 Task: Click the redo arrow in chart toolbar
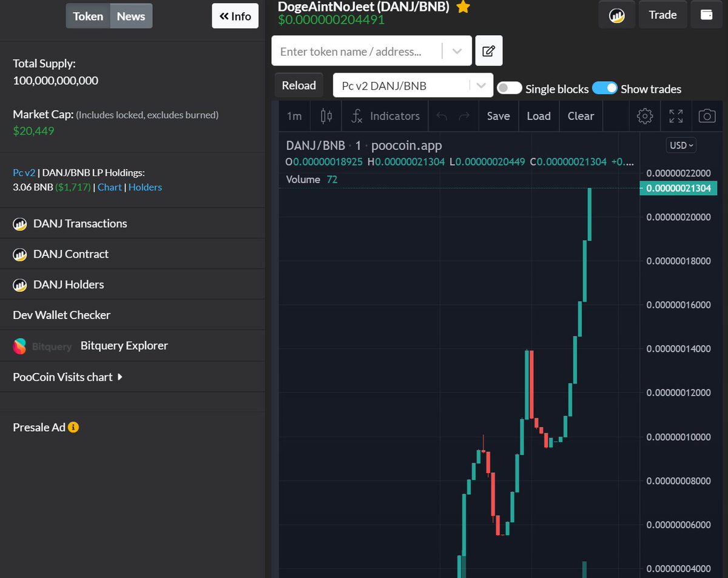(x=464, y=116)
